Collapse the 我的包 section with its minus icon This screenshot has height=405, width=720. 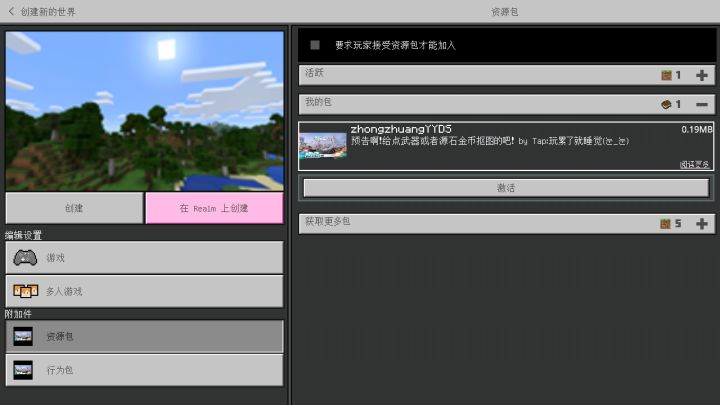coord(702,105)
